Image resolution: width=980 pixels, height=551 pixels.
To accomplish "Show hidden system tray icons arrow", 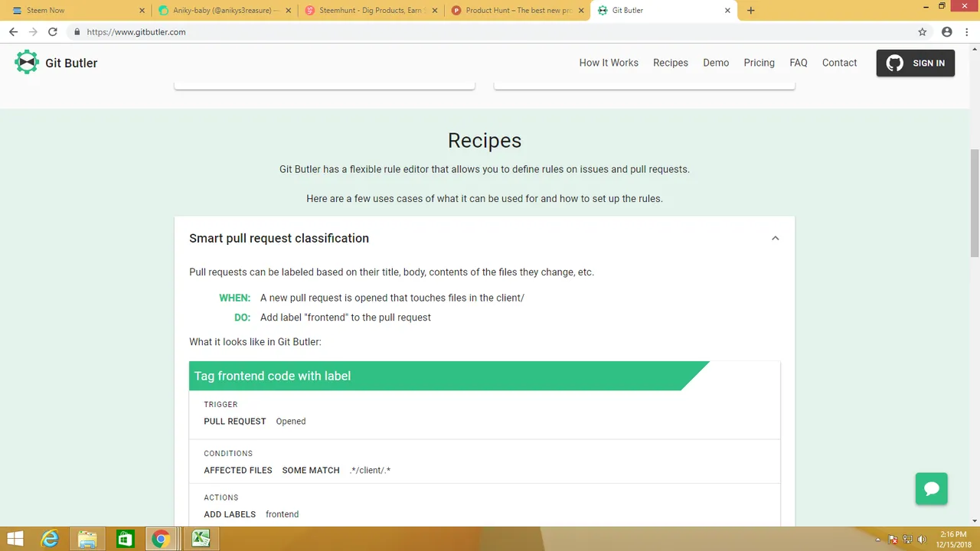I will pos(878,539).
